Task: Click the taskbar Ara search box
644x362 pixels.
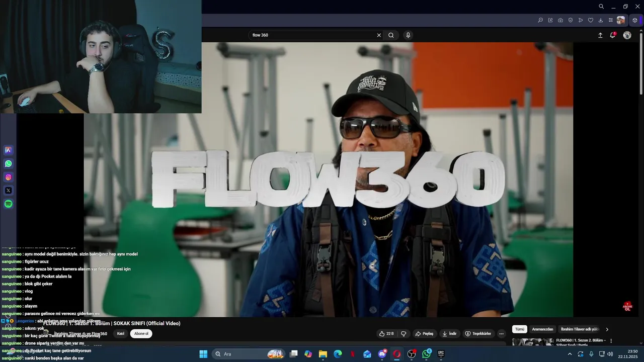Action: pyautogui.click(x=249, y=354)
